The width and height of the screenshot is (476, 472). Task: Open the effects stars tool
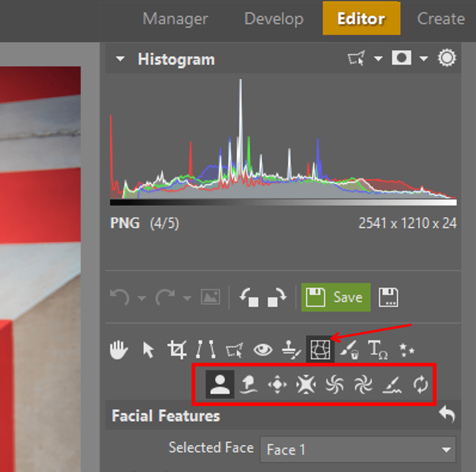pos(407,349)
